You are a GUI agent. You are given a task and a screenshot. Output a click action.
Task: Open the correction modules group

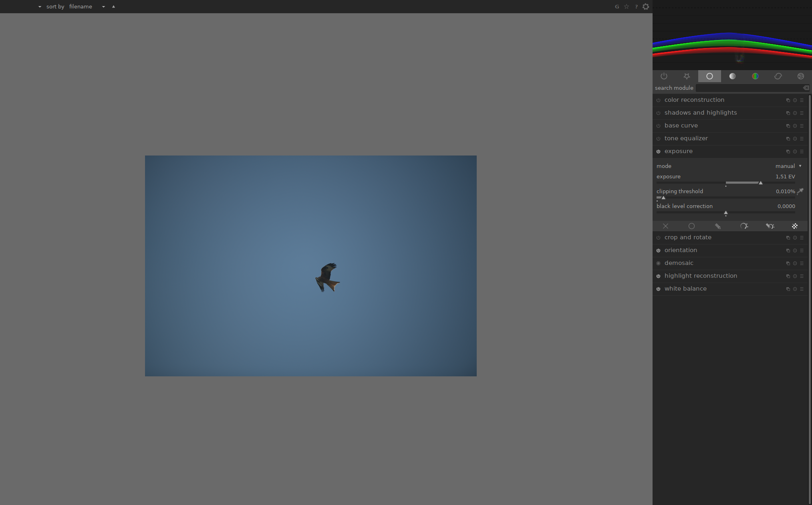point(778,76)
